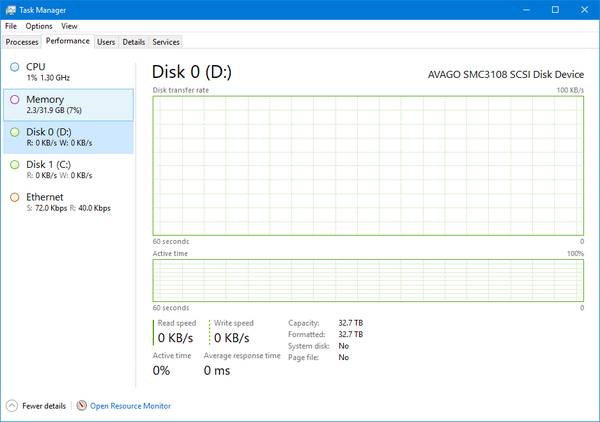Switch to the Services tab
The image size is (600, 422).
click(x=165, y=42)
